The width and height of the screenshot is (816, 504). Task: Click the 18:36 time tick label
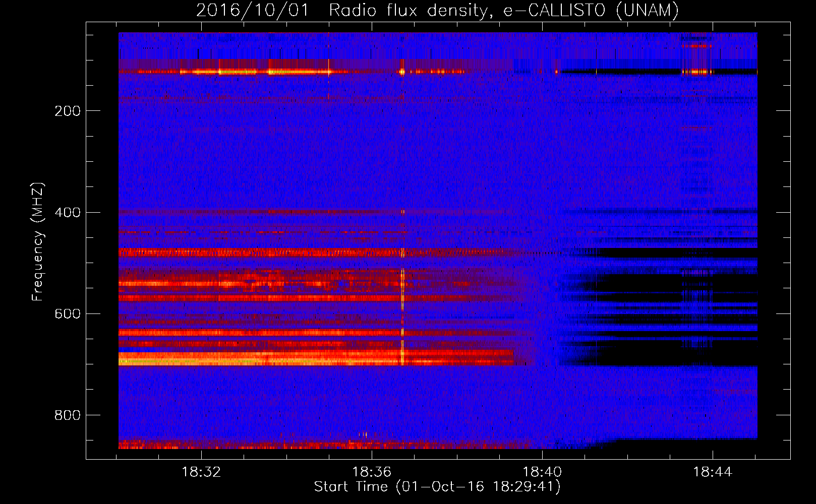click(x=372, y=472)
